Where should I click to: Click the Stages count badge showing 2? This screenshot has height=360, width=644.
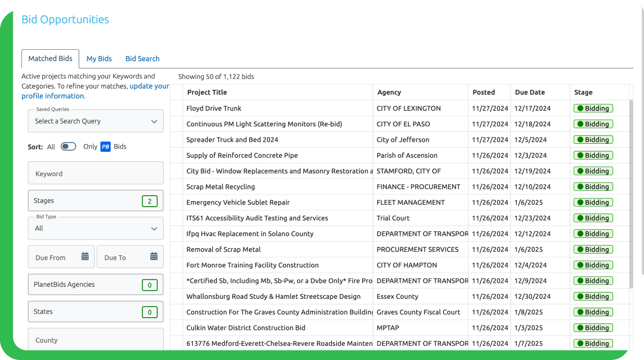tap(149, 201)
